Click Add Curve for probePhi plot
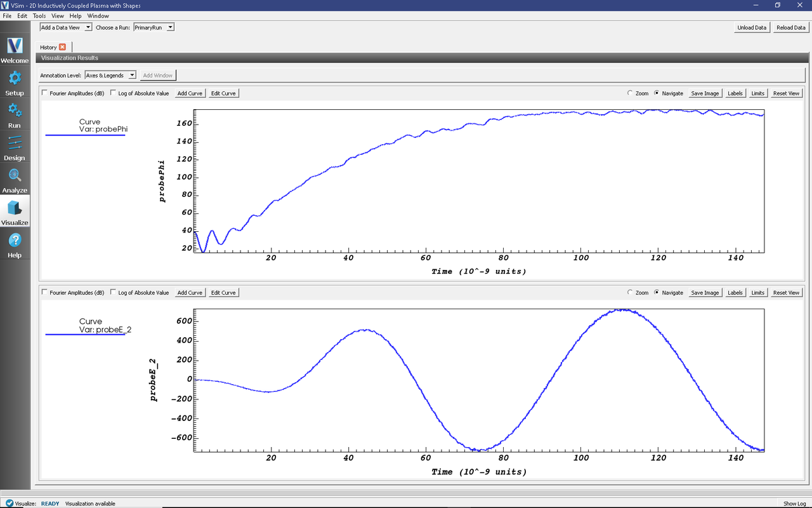The height and width of the screenshot is (508, 812). point(190,93)
